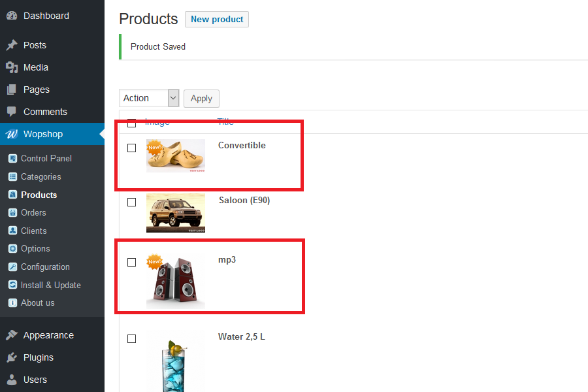This screenshot has width=588, height=392.
Task: Open the Media library icon
Action: pyautogui.click(x=12, y=67)
